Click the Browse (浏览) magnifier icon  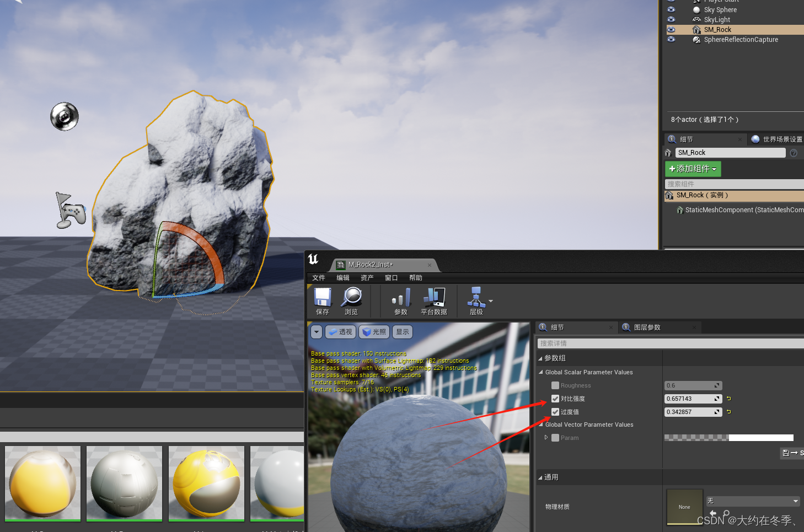[x=351, y=297]
